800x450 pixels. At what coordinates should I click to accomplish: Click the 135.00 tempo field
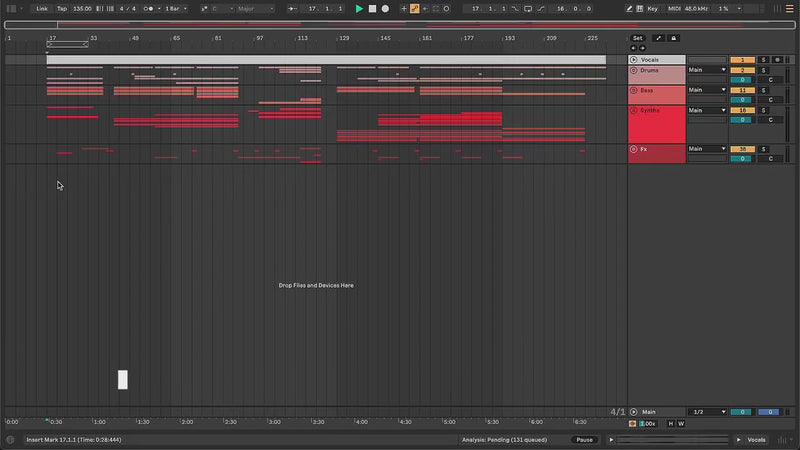(x=82, y=8)
